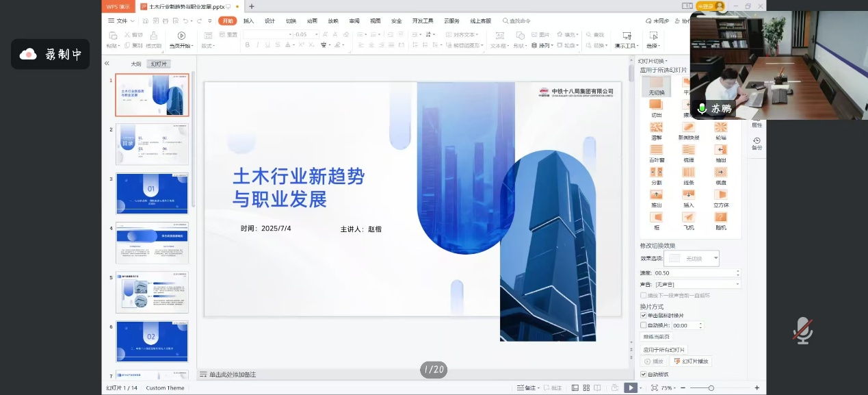Click the 应用于所有幻灯片 button

[663, 350]
